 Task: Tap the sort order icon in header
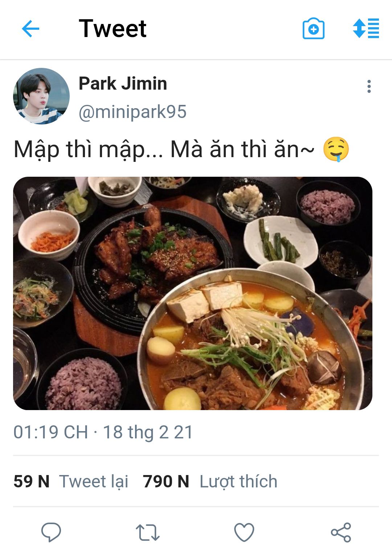click(366, 28)
